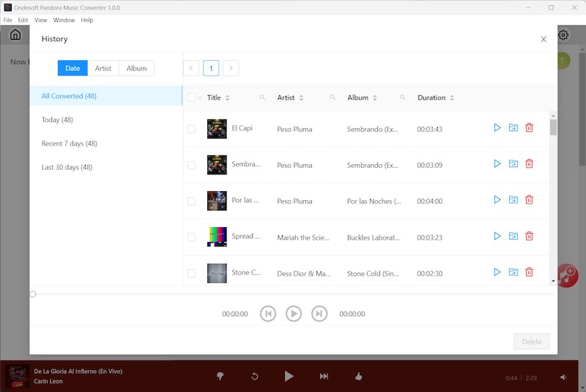
Task: Open output folder for Sembra... row
Action: 513,163
